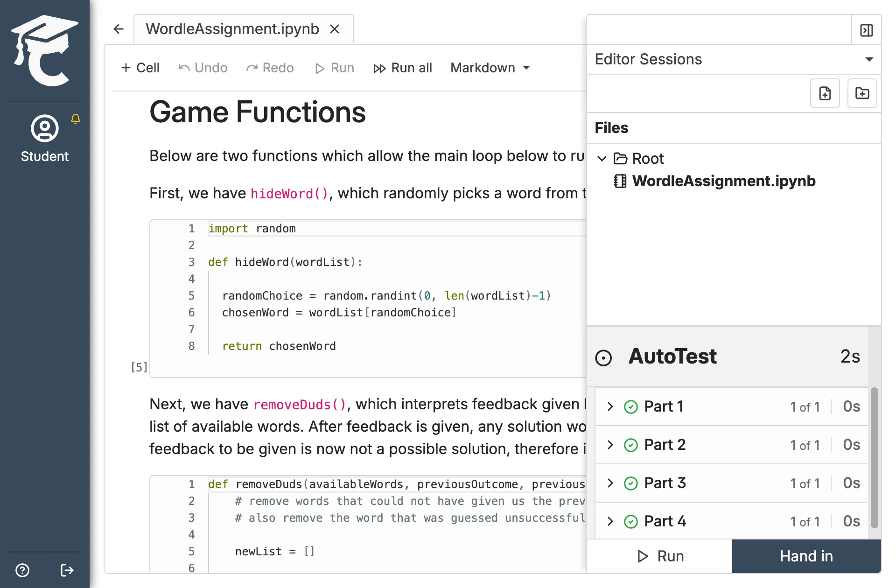Click the removeDuds() inline code text
Screen dimensions: 896x588
point(300,405)
